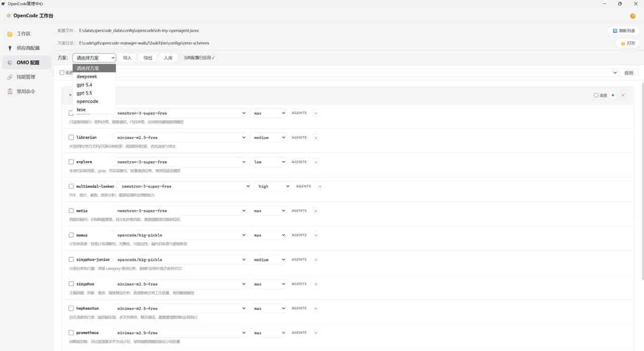
Task: Click the 供应商配置 key icon
Action: pyautogui.click(x=10, y=48)
